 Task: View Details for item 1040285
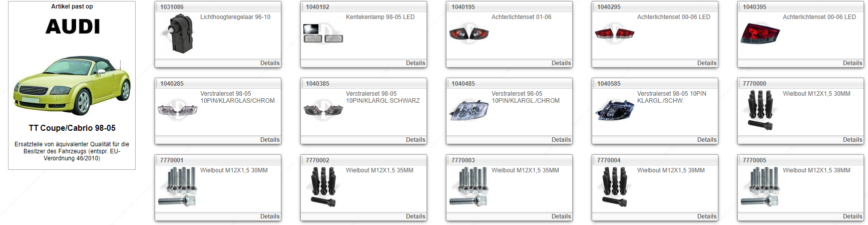270,140
